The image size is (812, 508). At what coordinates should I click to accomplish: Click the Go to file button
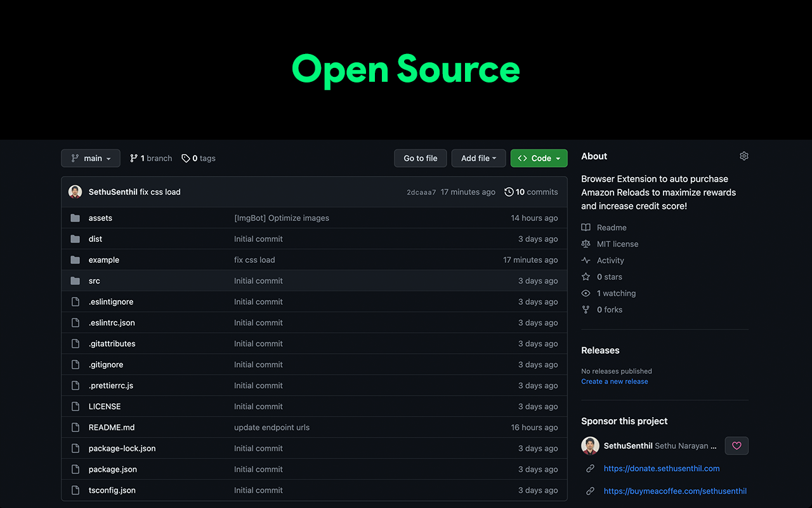tap(421, 158)
